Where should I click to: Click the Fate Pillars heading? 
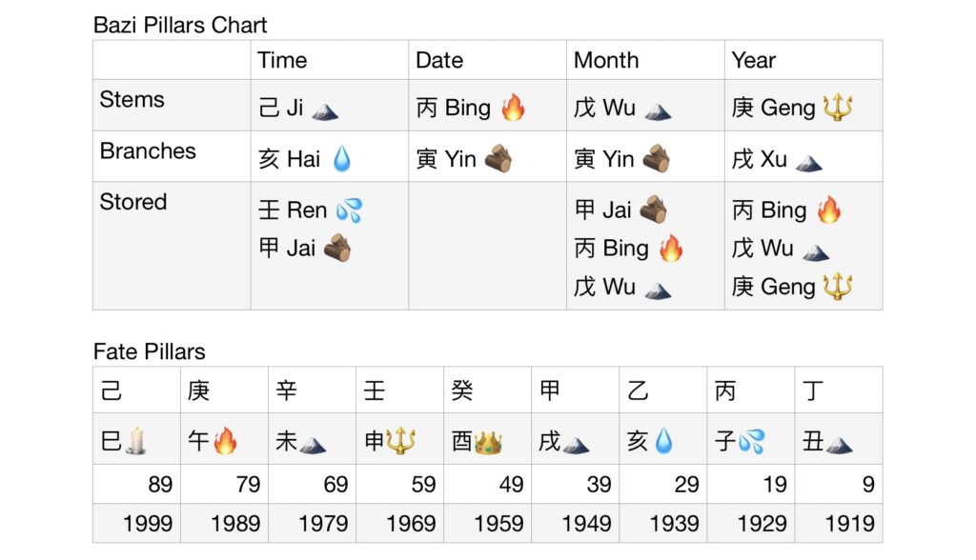point(150,351)
